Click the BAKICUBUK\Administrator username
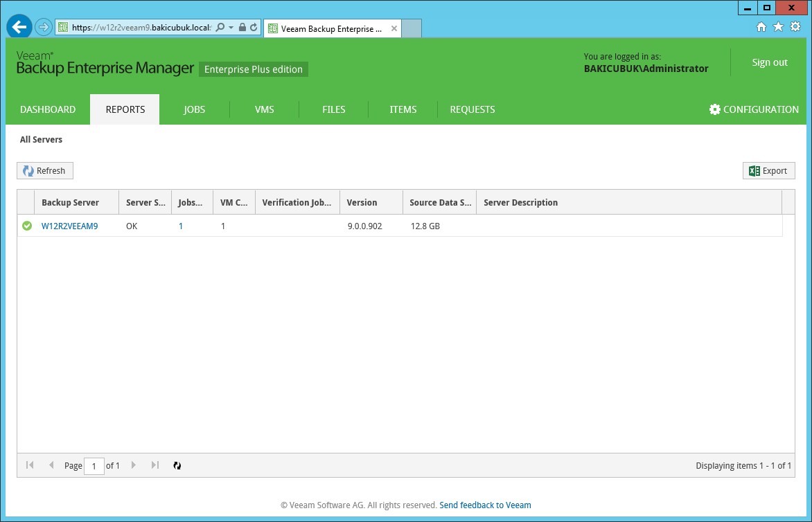Screen dimensions: 812x522 pyautogui.click(x=646, y=69)
